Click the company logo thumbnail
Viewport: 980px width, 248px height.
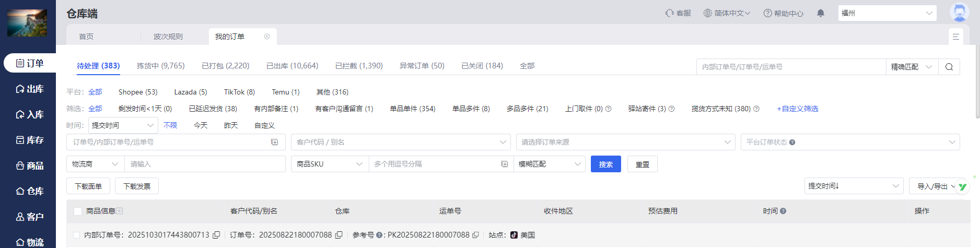click(27, 22)
